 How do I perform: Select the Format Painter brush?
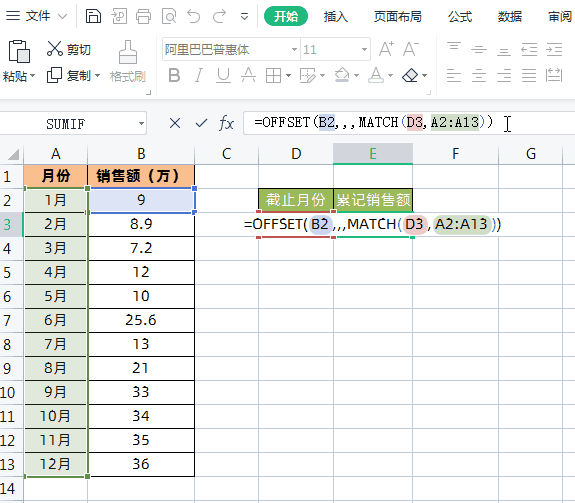pyautogui.click(x=128, y=52)
